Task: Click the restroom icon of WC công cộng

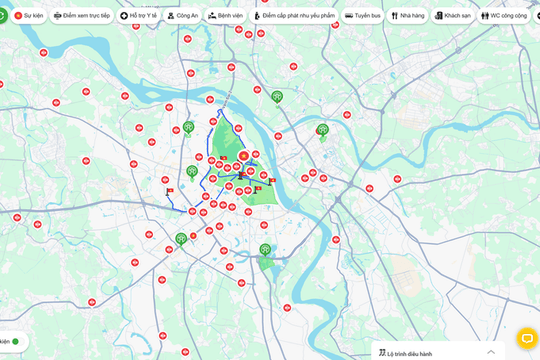Action: click(485, 16)
